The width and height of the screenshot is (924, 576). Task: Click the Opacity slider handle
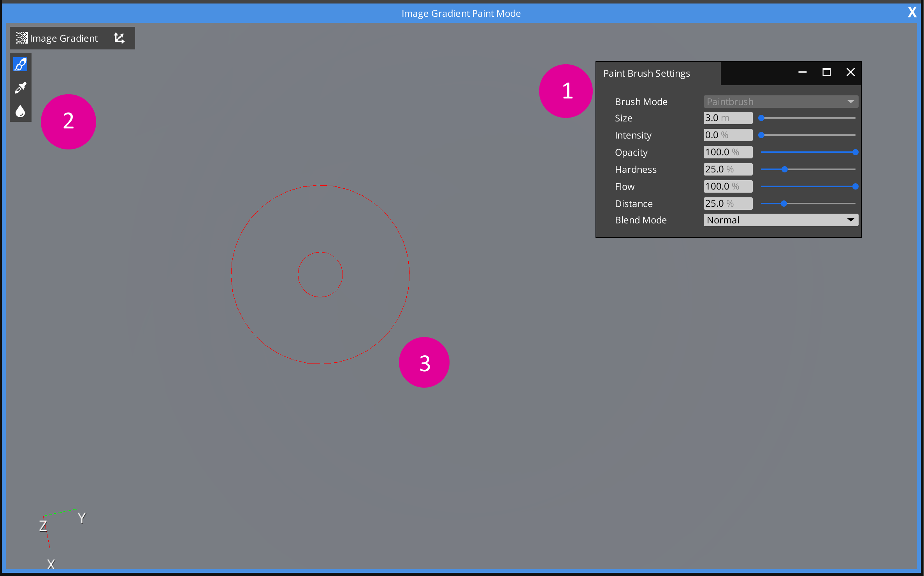855,152
